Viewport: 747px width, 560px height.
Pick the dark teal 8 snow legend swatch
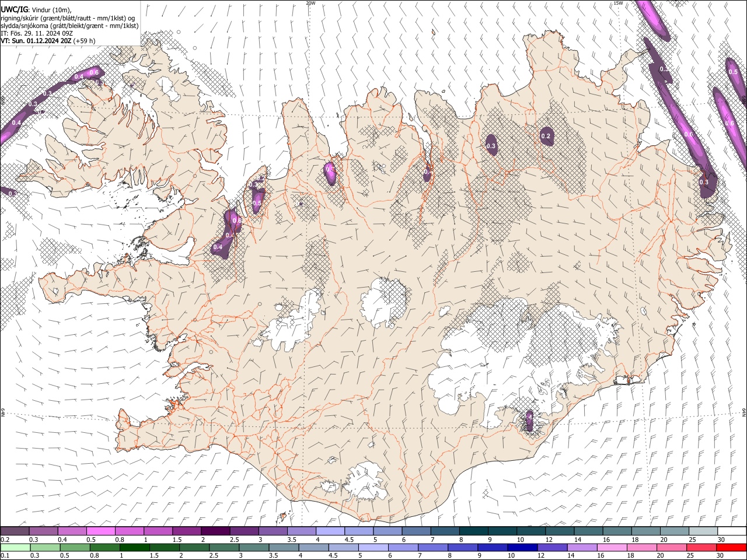pos(473,531)
